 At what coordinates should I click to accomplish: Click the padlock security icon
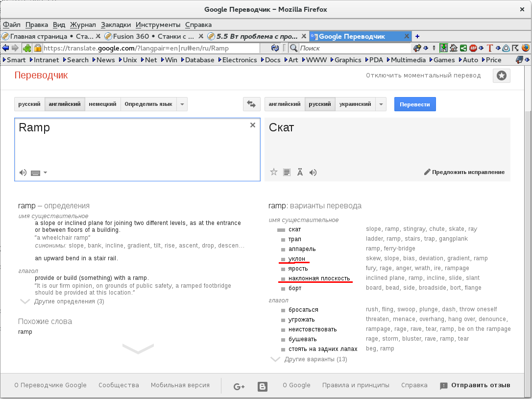pos(38,48)
